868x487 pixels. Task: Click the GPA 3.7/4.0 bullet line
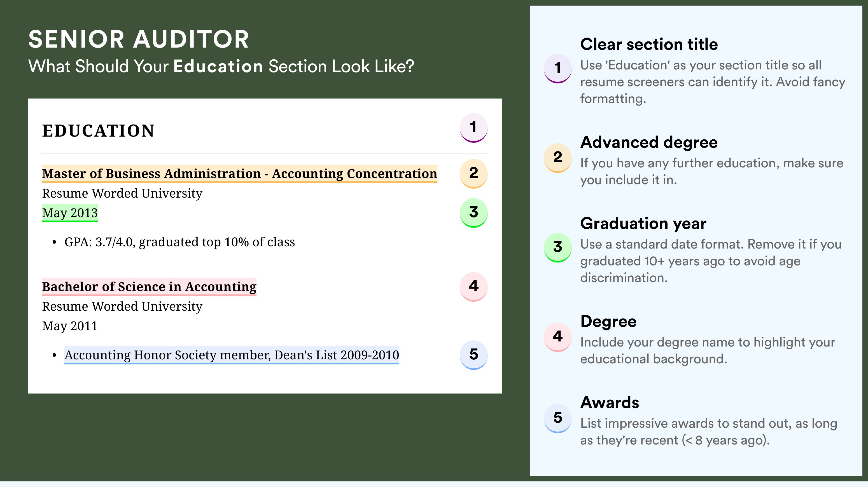pyautogui.click(x=179, y=242)
